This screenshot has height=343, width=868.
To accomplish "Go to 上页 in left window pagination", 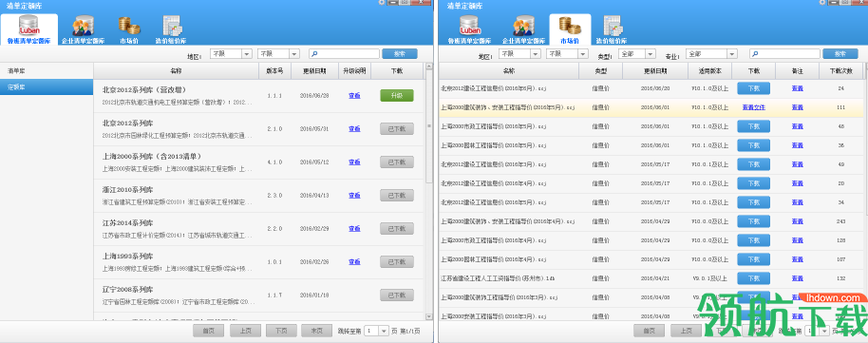I will pos(246,331).
